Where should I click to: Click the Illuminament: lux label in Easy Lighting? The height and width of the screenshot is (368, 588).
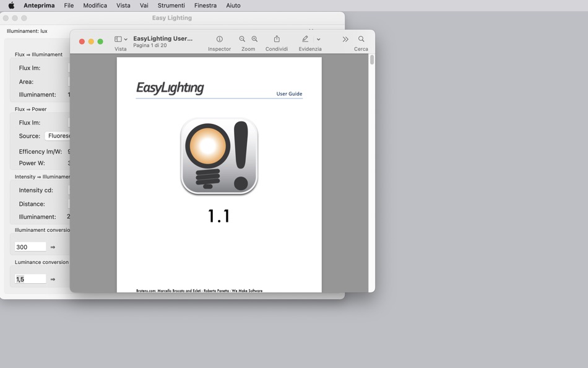27,31
